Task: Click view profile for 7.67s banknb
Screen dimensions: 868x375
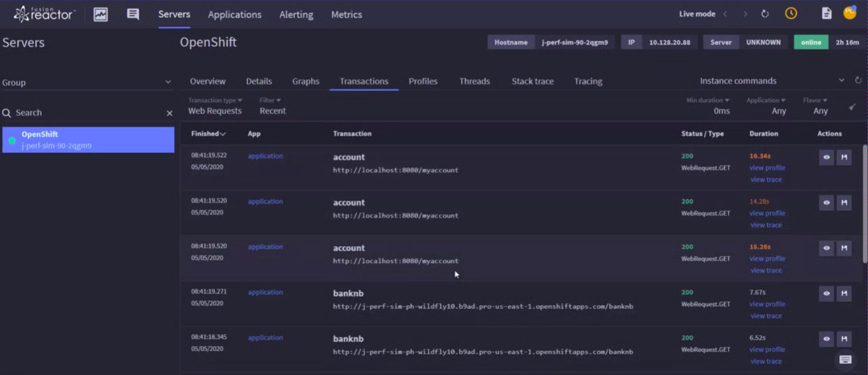Action: [767, 304]
